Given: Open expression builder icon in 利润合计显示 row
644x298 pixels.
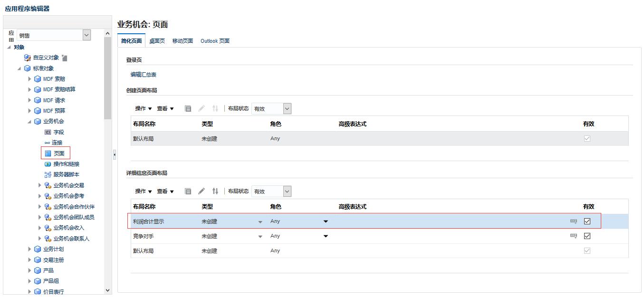Looking at the screenshot, I should point(574,221).
